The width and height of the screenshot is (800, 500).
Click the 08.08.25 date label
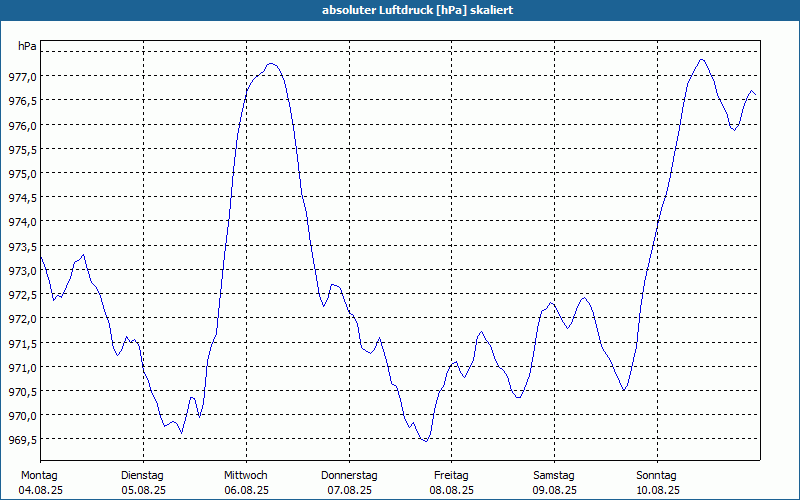coord(452,490)
